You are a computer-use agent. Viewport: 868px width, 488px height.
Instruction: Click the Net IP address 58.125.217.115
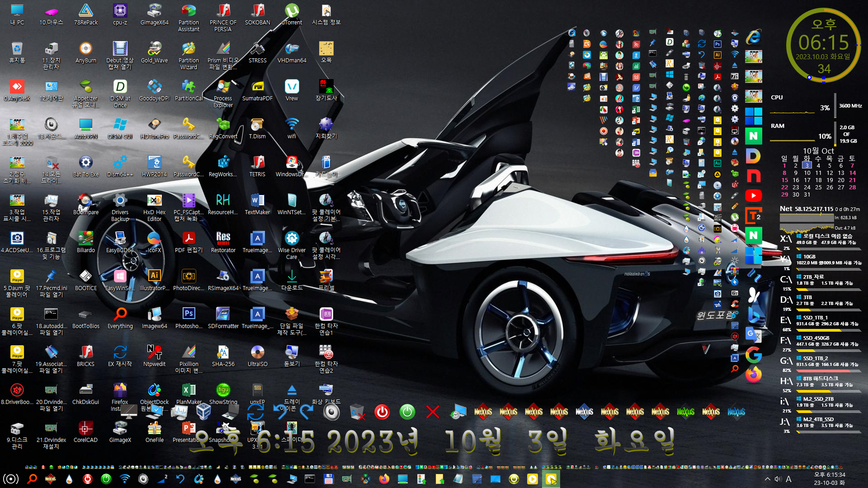814,209
